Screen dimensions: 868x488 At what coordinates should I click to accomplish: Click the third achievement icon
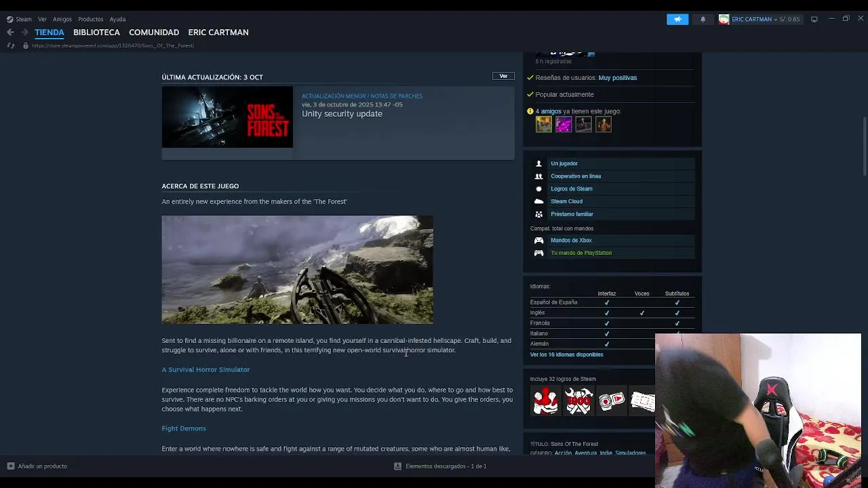point(611,401)
